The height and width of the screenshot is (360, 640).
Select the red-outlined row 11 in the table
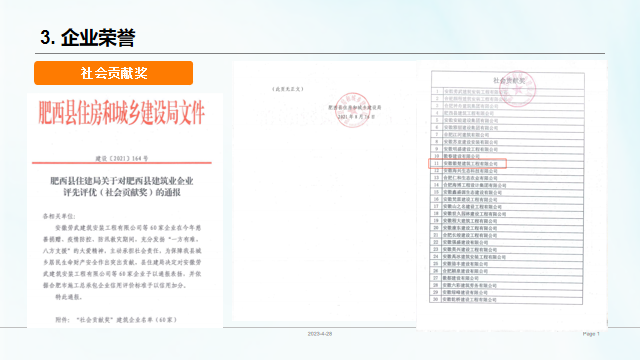coord(467,163)
